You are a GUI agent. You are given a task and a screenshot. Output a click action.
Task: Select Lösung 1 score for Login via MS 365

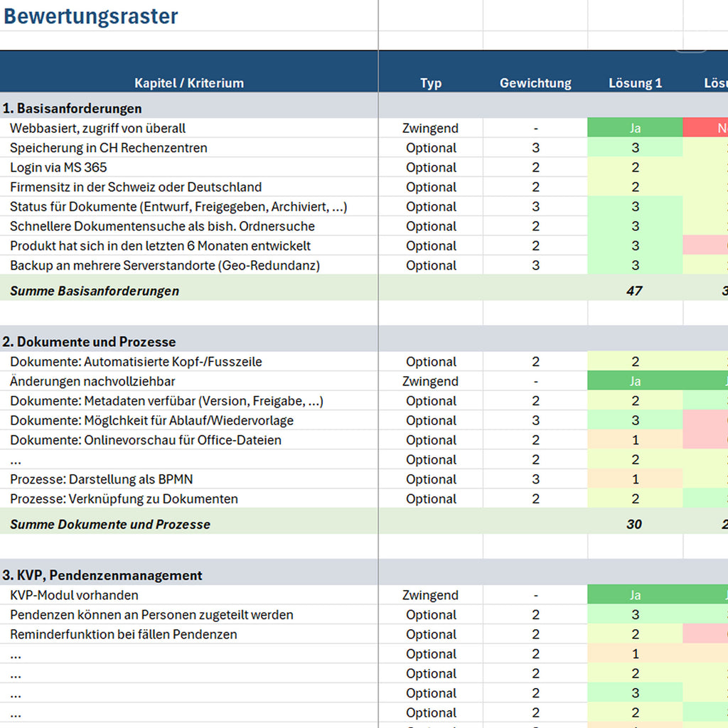pos(635,167)
